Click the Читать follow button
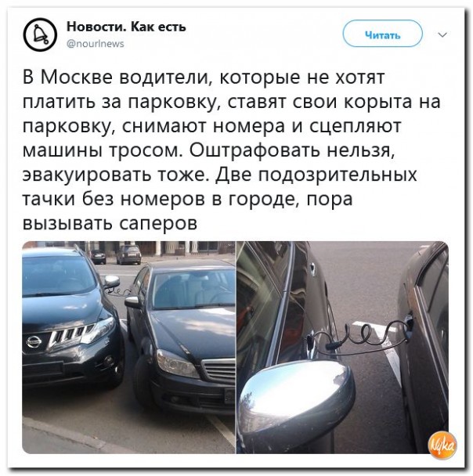473x476 pixels. coord(382,34)
